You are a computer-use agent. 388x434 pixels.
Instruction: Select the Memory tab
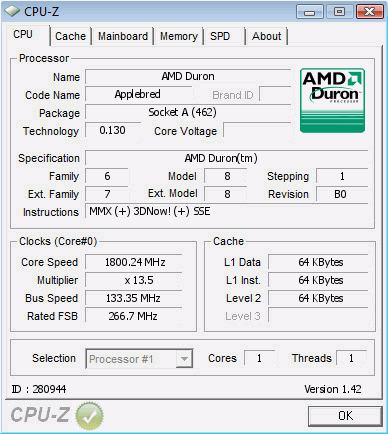(x=179, y=36)
